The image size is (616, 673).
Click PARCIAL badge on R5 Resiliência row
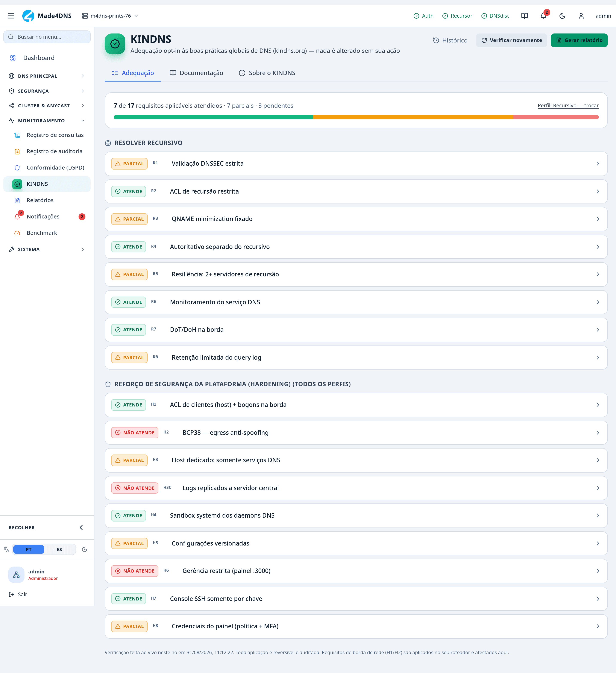[129, 274]
